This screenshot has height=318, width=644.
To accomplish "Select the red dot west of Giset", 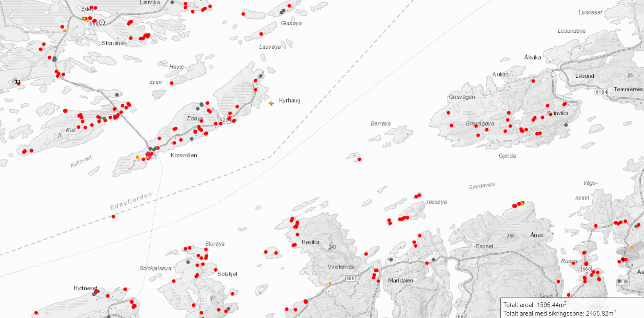I will 569,295.
